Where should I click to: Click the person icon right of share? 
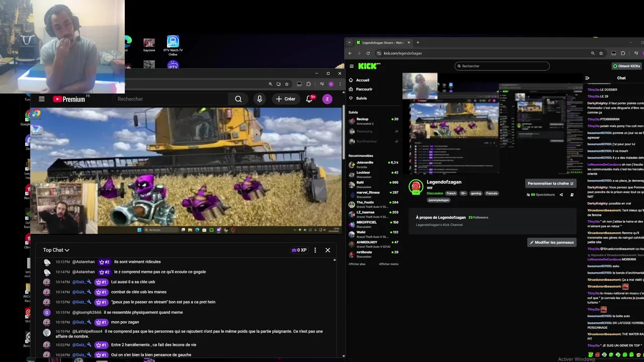tap(572, 195)
